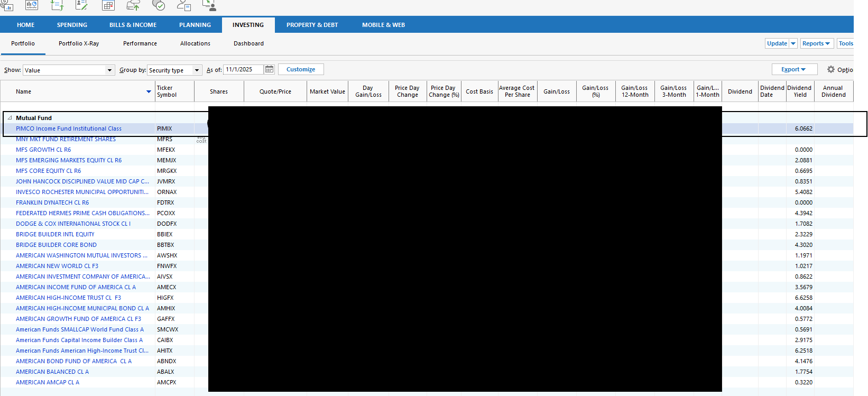
Task: Open the MOBILE & WEB tab
Action: pos(383,25)
